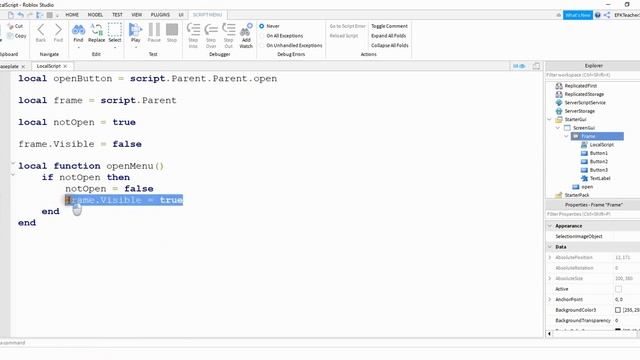The width and height of the screenshot is (640, 360).
Task: Open the What's New button
Action: (578, 15)
